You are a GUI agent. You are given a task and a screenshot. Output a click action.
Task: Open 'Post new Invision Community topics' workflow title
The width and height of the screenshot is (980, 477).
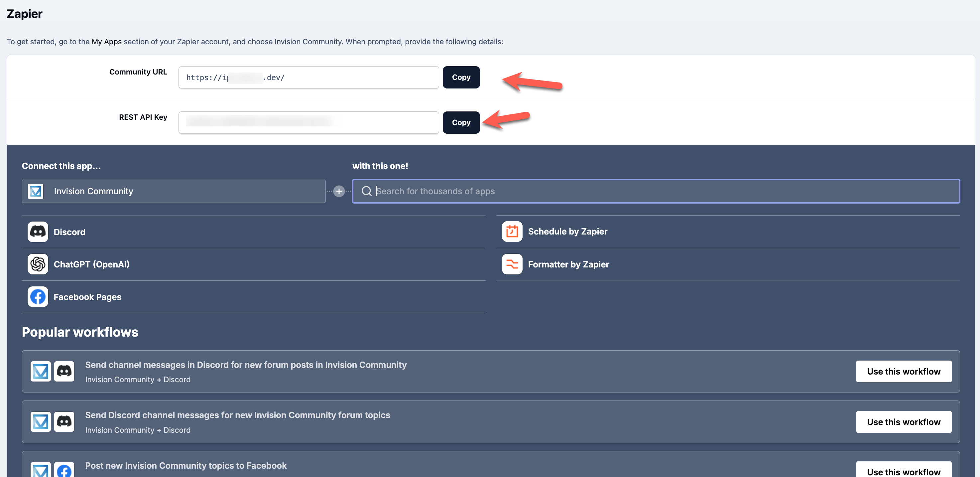click(x=186, y=466)
